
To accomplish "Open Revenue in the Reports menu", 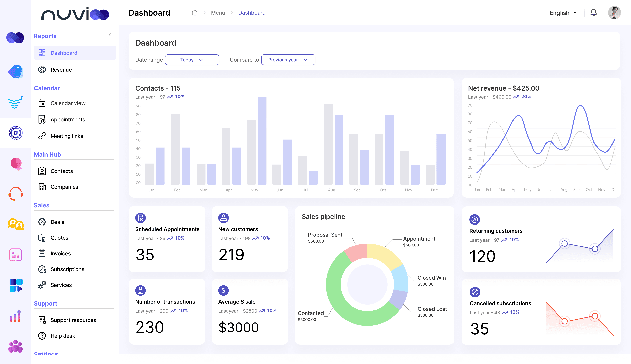I will click(x=61, y=70).
